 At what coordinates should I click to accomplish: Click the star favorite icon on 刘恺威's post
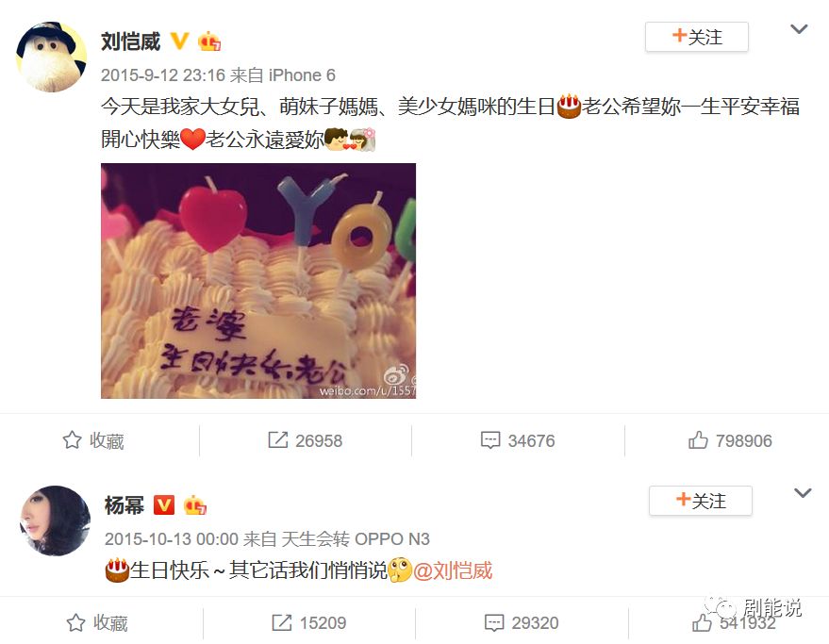tap(72, 440)
